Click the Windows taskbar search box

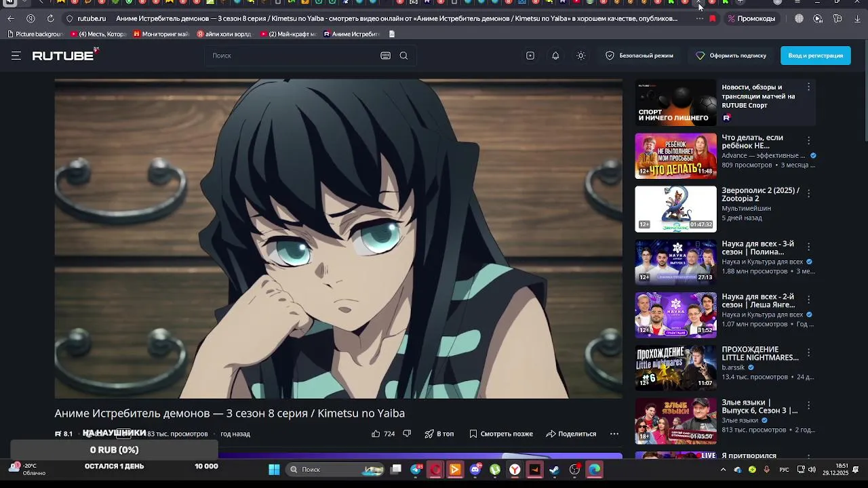point(335,470)
